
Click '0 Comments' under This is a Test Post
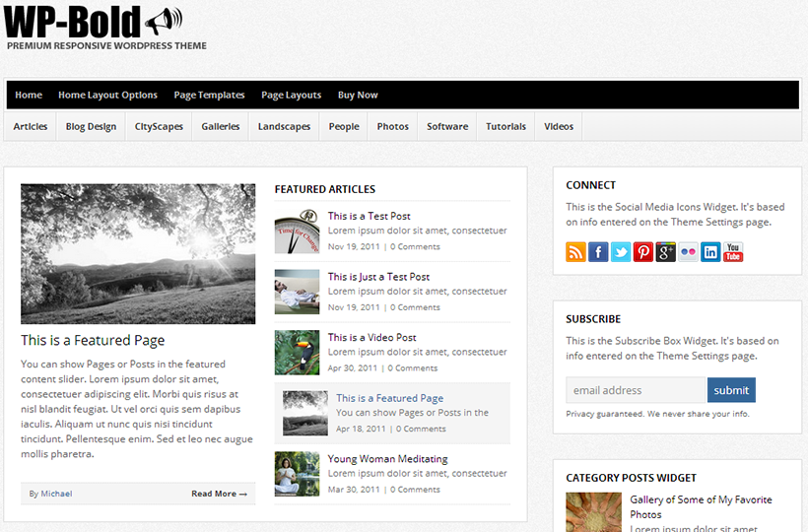pos(415,246)
